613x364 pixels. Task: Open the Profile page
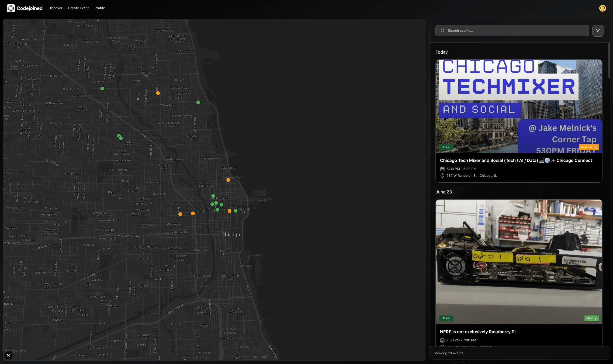[x=100, y=8]
